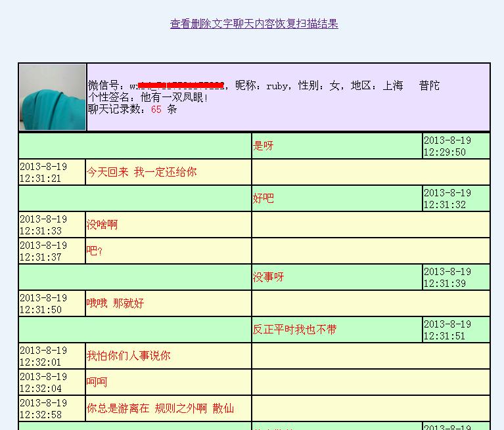The height and width of the screenshot is (430, 504).
Task: Click the profile avatar thumbnail
Action: coord(53,97)
